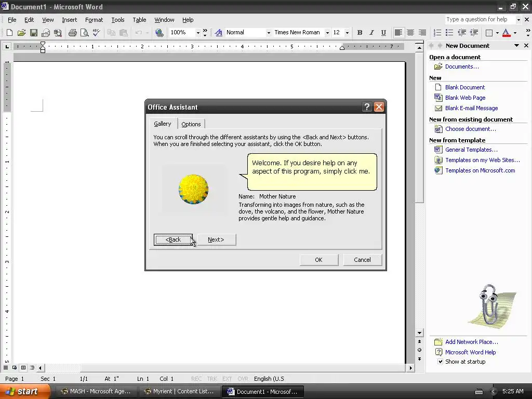Click the Insert Hyperlink globe icon
Screen dimensions: 532x399
coord(159,33)
